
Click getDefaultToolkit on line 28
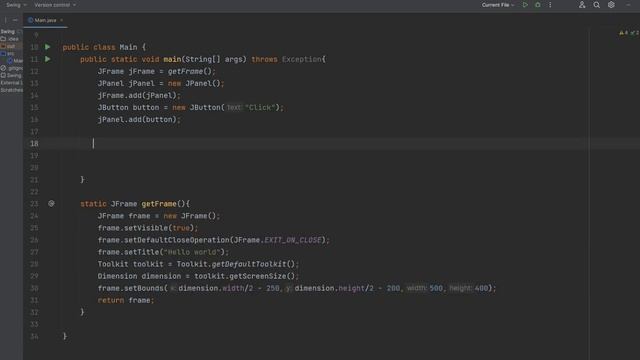249,264
